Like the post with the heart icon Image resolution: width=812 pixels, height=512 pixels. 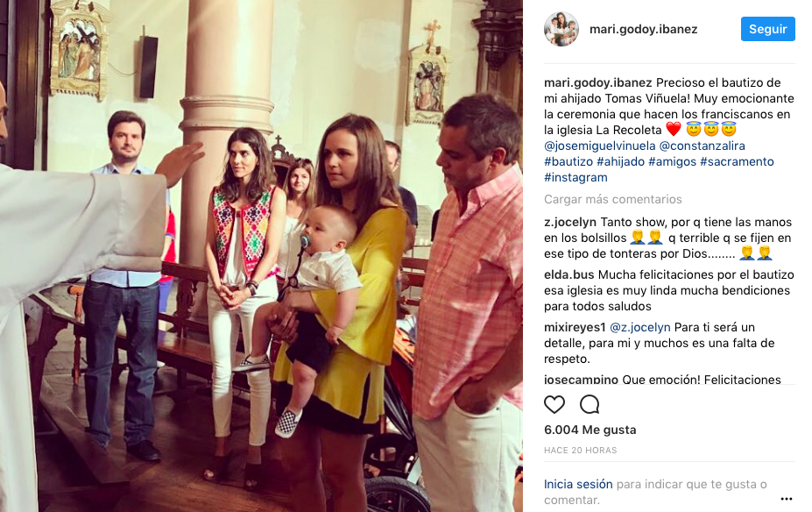coord(554,404)
